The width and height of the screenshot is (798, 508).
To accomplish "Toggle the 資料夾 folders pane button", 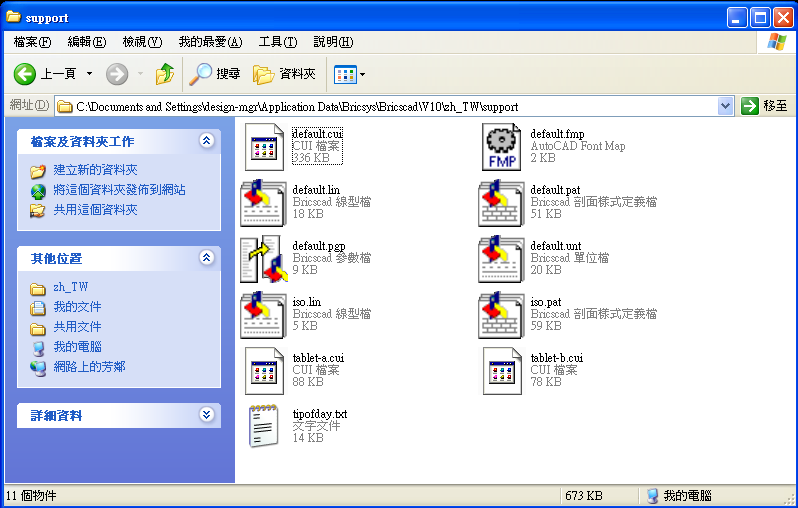I will (x=284, y=74).
